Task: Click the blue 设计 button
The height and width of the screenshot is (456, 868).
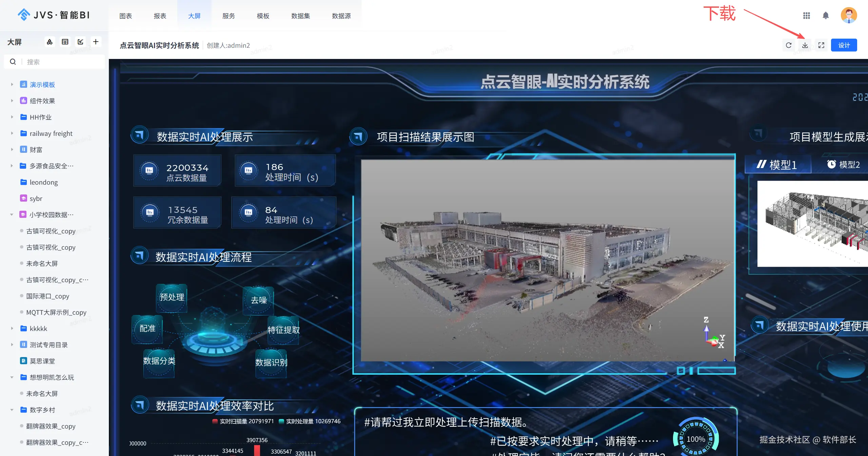Action: pos(844,45)
